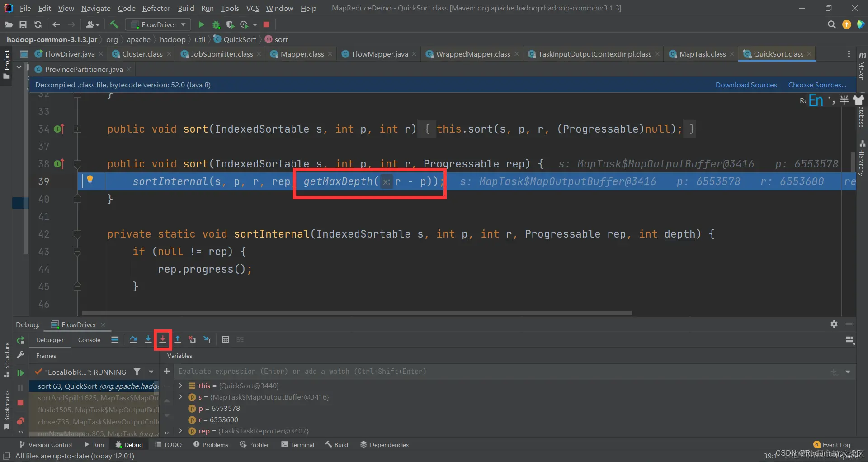Image resolution: width=868 pixels, height=462 pixels.
Task: Open the Refactor menu
Action: tap(156, 8)
